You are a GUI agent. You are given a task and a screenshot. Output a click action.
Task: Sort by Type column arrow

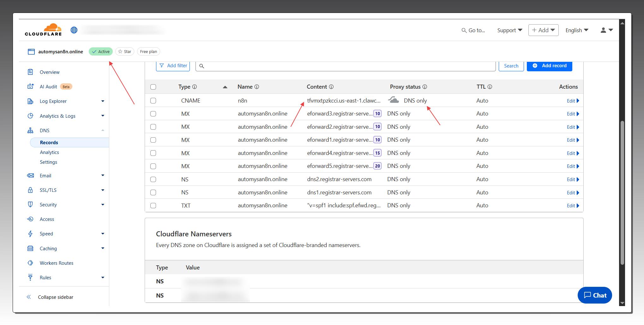pyautogui.click(x=225, y=87)
